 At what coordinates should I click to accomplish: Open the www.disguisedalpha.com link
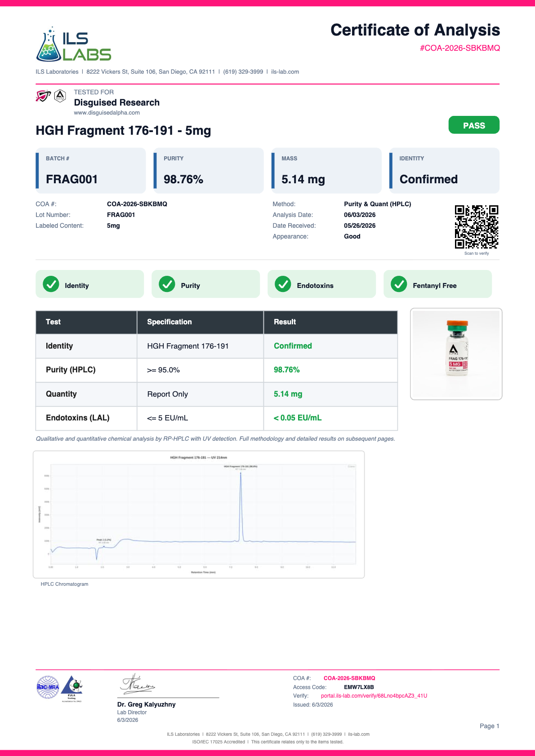point(107,113)
